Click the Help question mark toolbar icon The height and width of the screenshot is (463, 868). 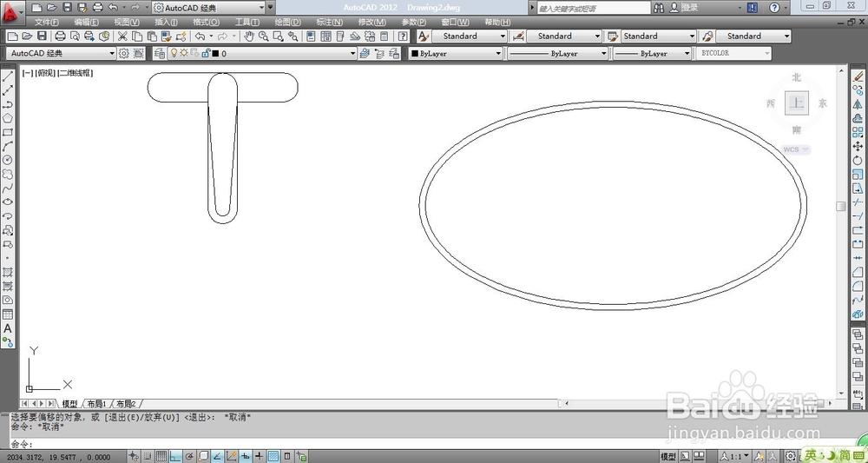(404, 36)
